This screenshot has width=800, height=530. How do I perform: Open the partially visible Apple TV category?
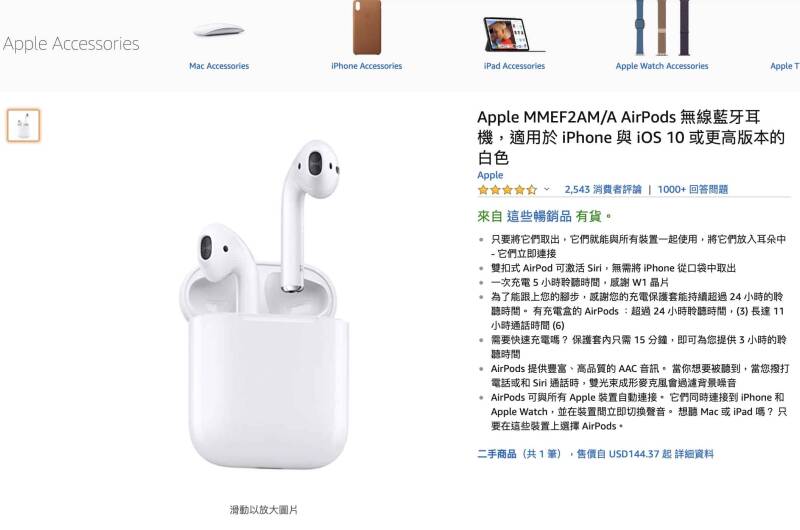pyautogui.click(x=785, y=66)
